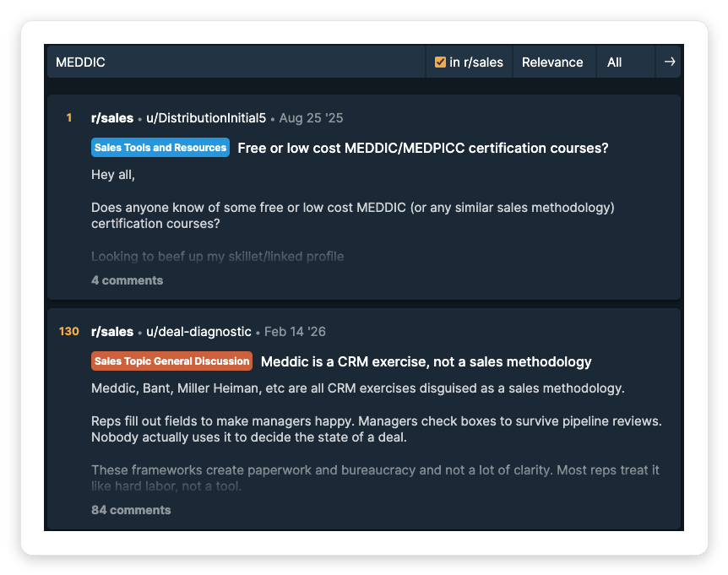Click the Aug 25 '25 post date
This screenshot has width=728, height=575.
click(x=311, y=118)
